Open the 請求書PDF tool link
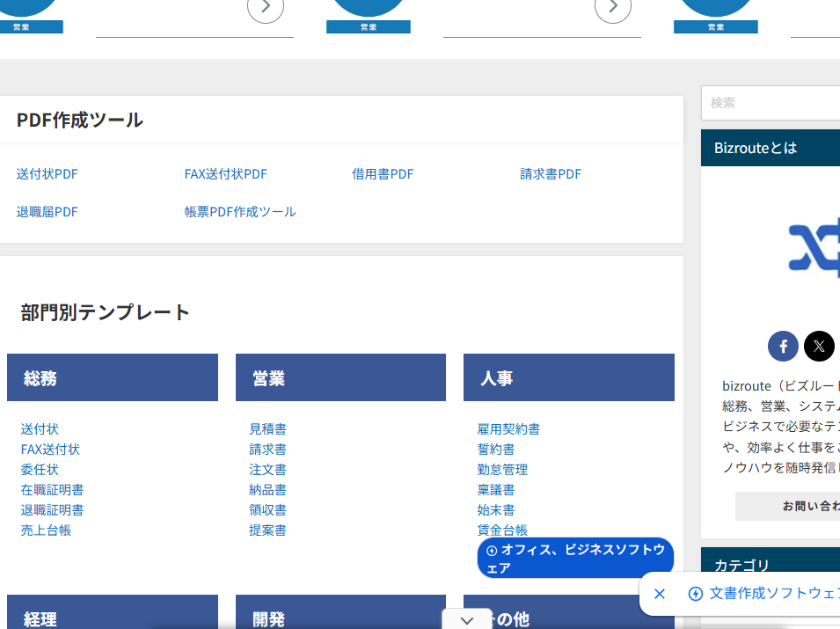The width and height of the screenshot is (840, 629). (551, 174)
